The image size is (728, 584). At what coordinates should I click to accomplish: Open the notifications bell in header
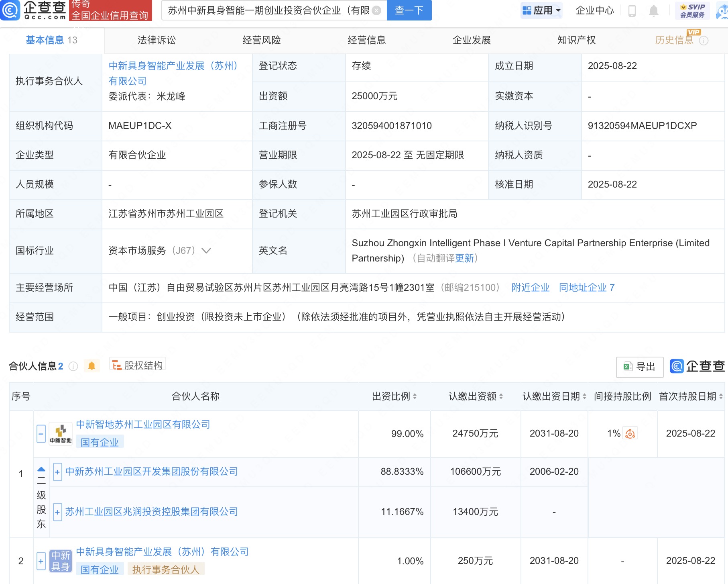654,10
